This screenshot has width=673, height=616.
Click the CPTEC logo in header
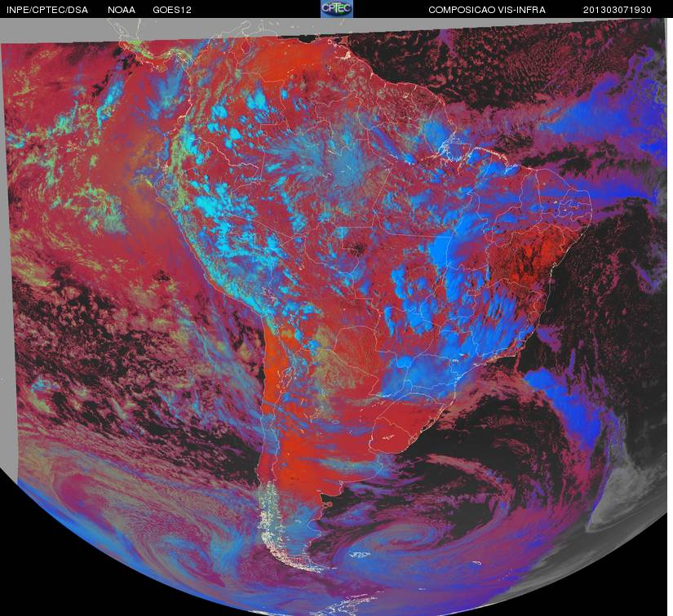[x=337, y=9]
